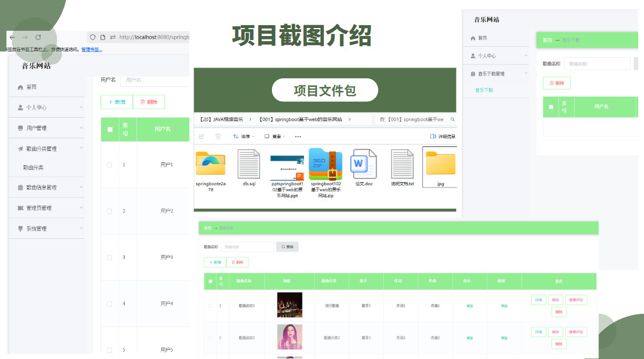Open the 歌曲分类 submenu item in the left sidebar

coord(33,167)
